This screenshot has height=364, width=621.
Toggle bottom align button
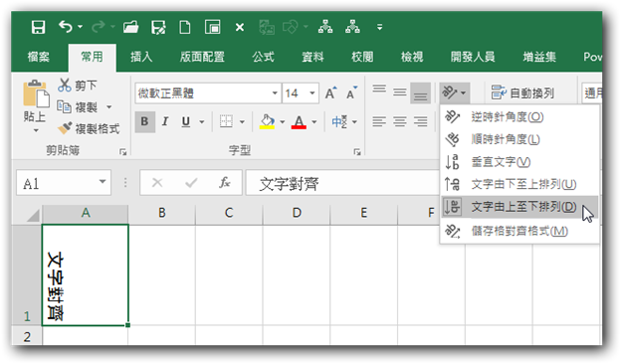[x=420, y=93]
